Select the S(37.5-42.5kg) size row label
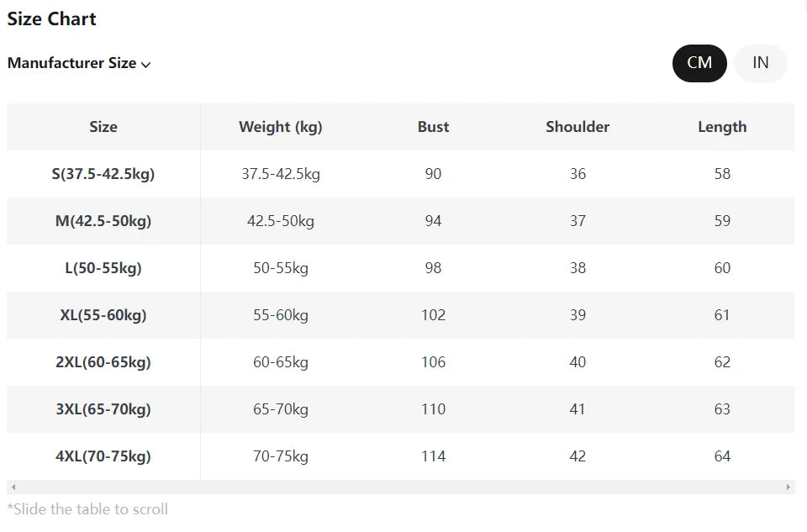Viewport: 807px width, 532px height. 103,174
